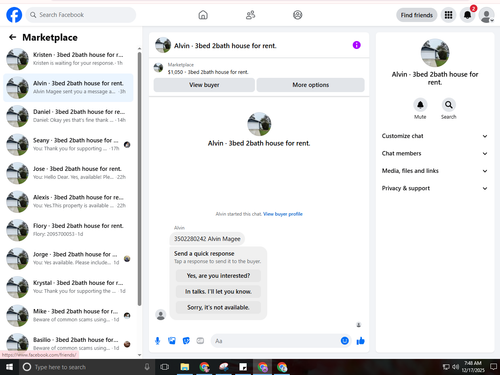Click the Windows 'Type here to search' box
The height and width of the screenshot is (375, 500).
pos(87,367)
